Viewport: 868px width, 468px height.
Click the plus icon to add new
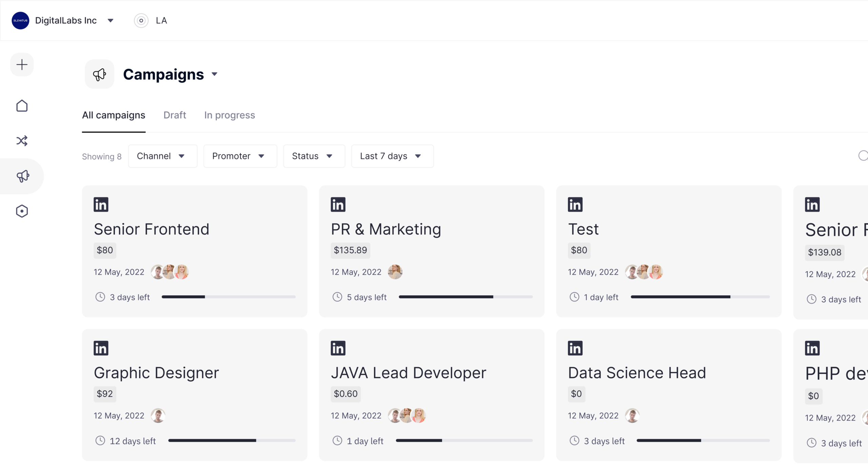22,64
